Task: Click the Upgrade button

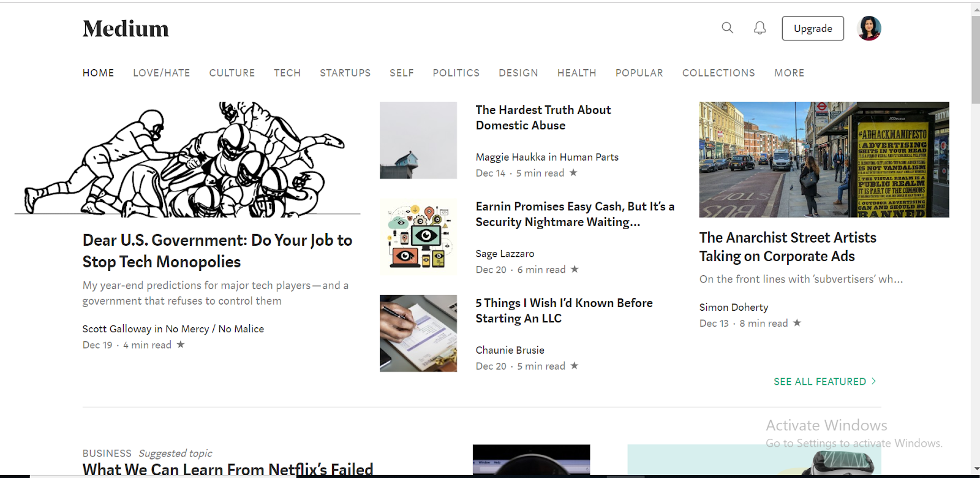Action: tap(813, 28)
